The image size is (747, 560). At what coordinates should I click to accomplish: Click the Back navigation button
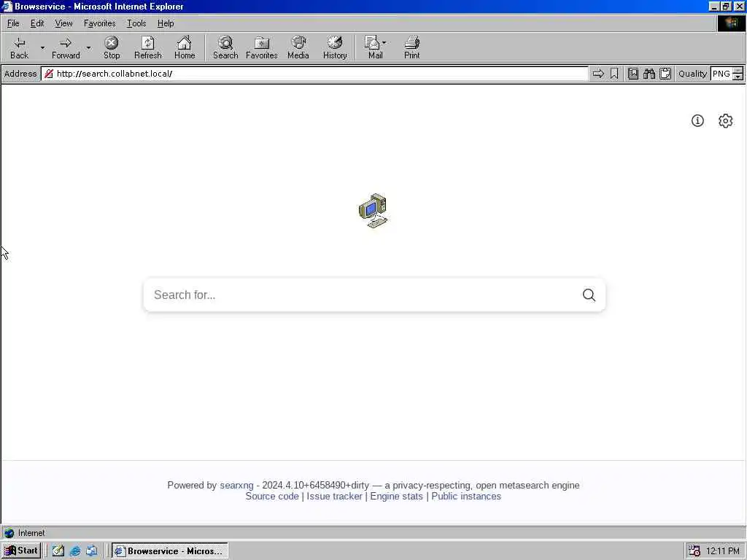(19, 47)
